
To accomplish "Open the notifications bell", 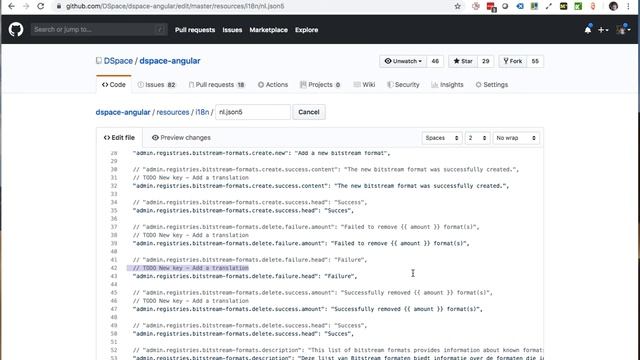I will [588, 29].
